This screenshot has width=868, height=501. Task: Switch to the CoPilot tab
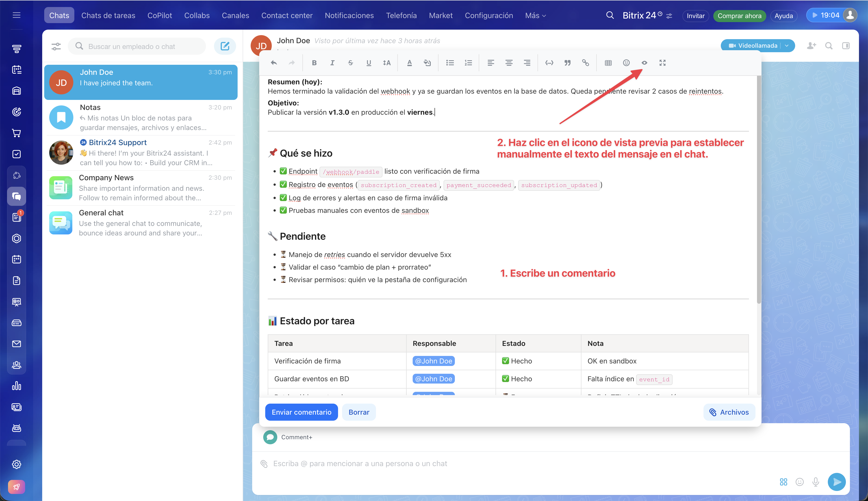click(159, 16)
